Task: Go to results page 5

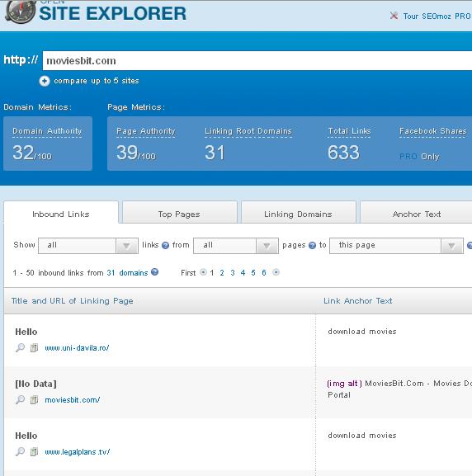Action: pos(253,272)
